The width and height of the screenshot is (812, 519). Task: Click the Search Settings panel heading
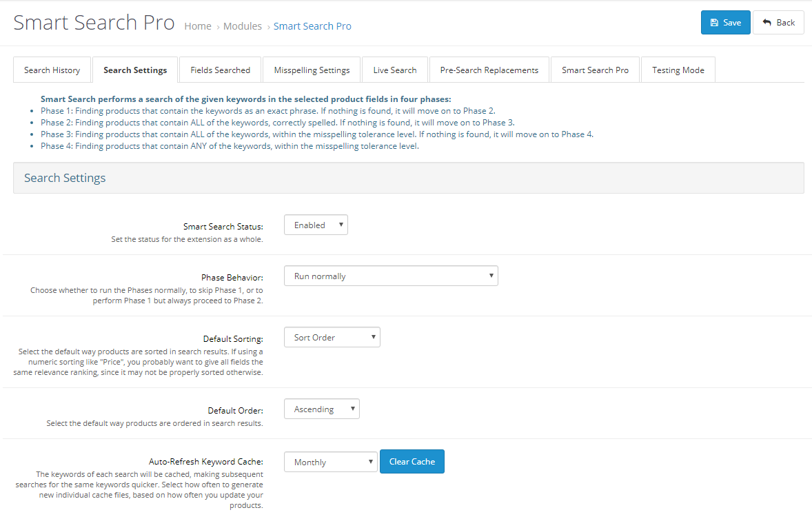(65, 178)
